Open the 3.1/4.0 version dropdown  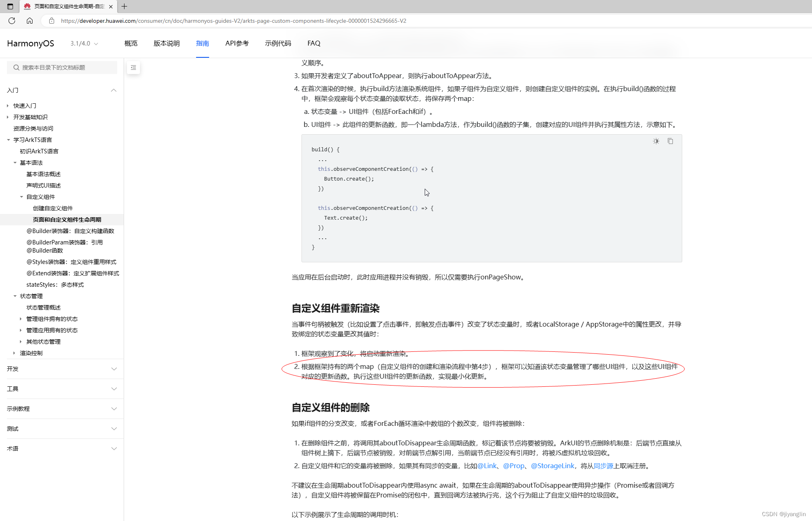click(x=84, y=44)
